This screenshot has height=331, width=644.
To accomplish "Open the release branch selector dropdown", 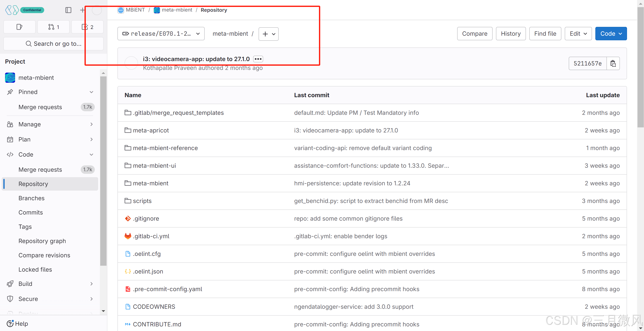I will coord(161,34).
